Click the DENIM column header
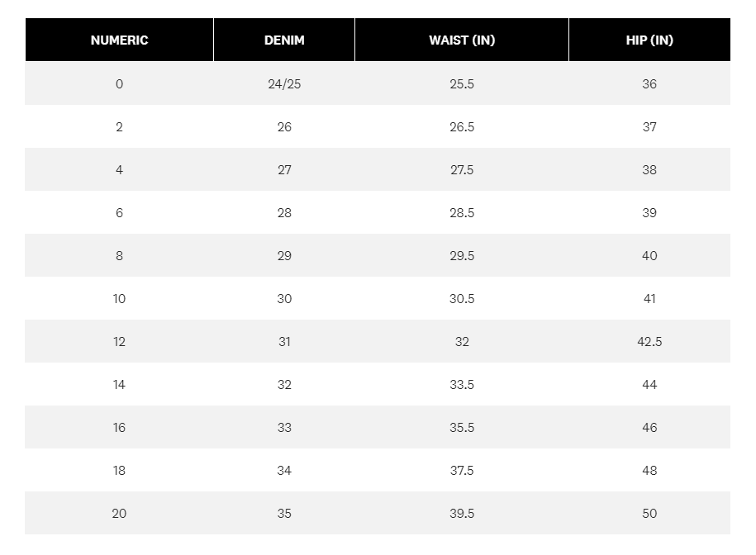This screenshot has height=555, width=756. click(284, 40)
